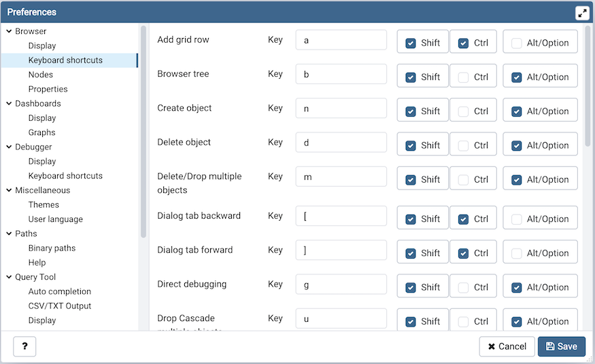This screenshot has width=595, height=364.
Task: Maximize the Preferences dialog with expand icon
Action: click(x=582, y=13)
